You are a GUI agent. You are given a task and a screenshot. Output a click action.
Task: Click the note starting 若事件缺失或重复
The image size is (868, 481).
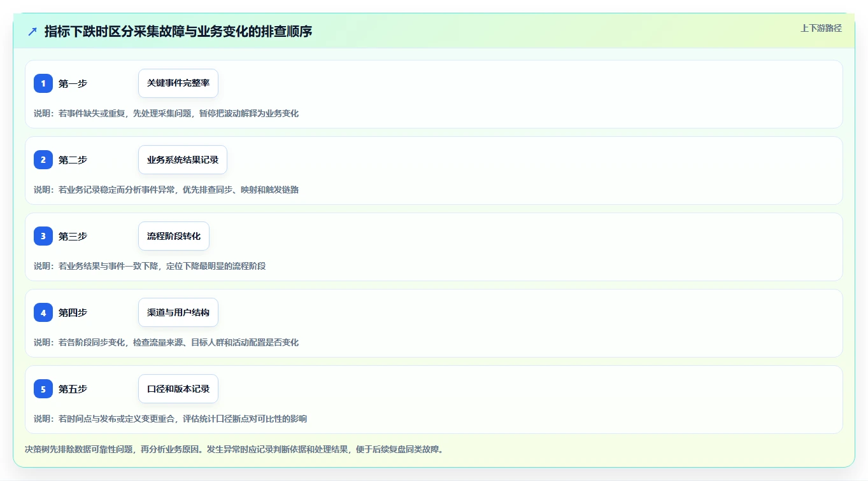[x=166, y=113]
